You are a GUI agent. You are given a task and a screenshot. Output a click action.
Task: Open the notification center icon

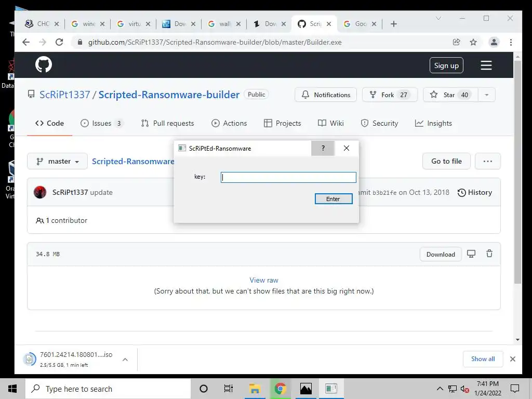pyautogui.click(x=515, y=389)
